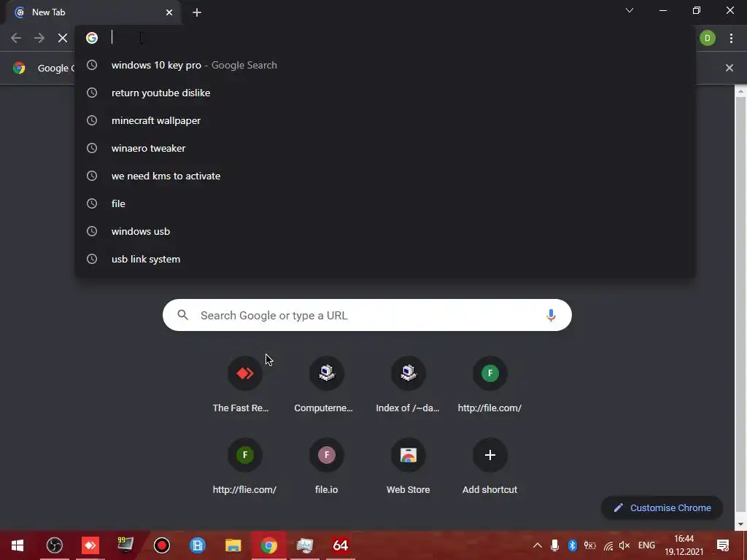Choose the suggestion named file

pyautogui.click(x=384, y=204)
